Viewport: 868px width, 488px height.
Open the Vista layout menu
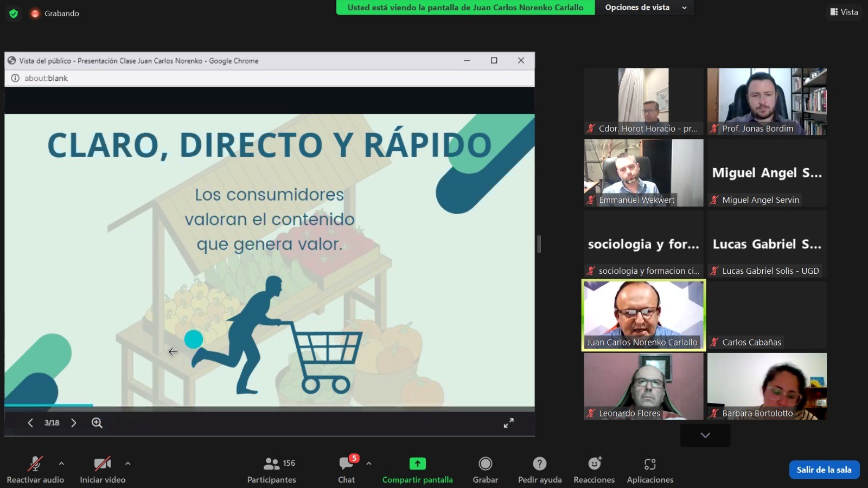click(x=844, y=12)
